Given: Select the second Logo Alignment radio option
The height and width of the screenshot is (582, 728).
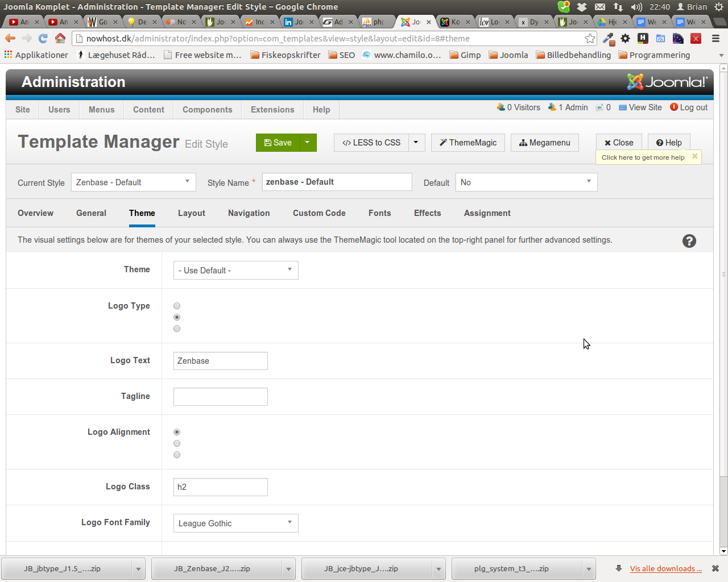Looking at the screenshot, I should (177, 443).
